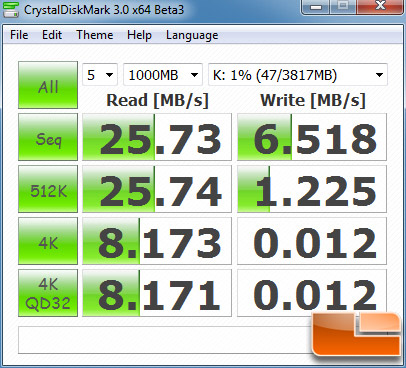Open the Help menu
Screen dimensions: 406x368
139,35
